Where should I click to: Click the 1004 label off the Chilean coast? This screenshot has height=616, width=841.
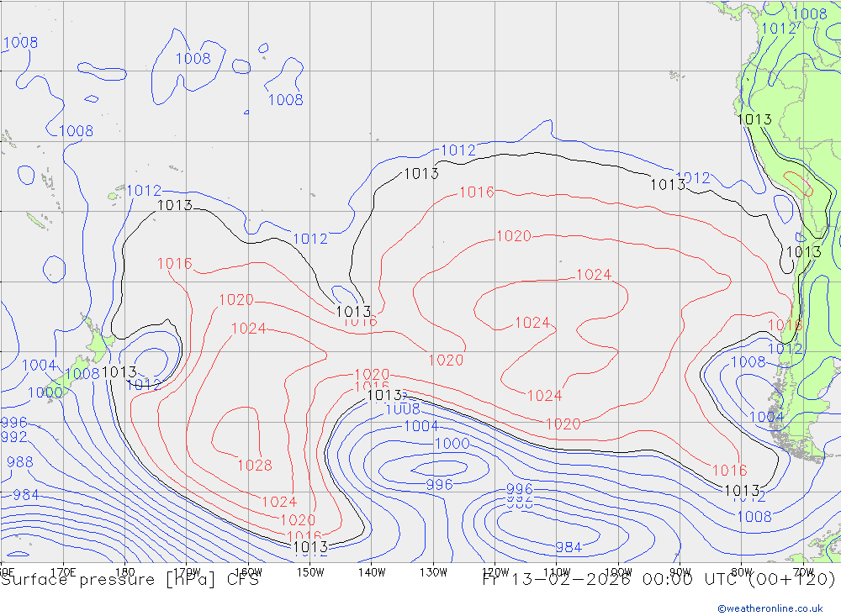click(766, 417)
